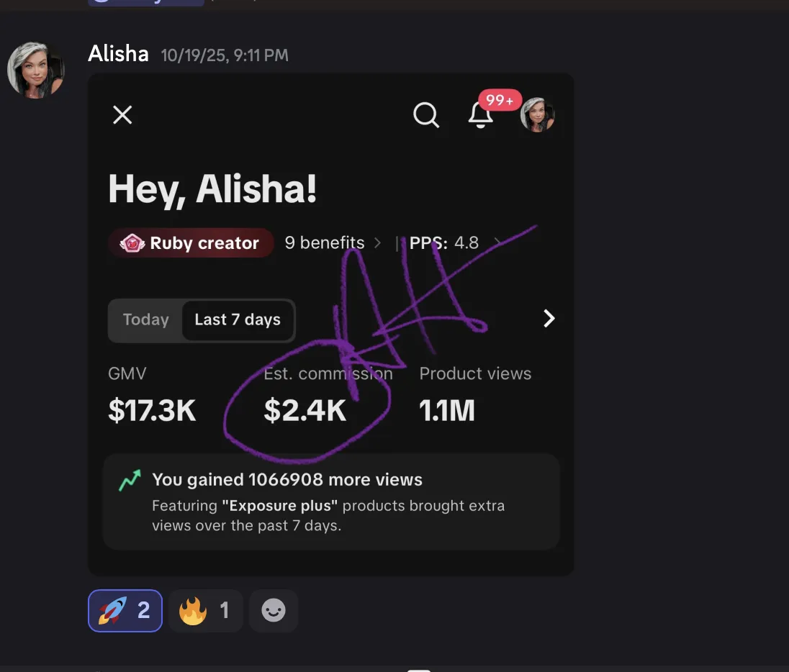The width and height of the screenshot is (789, 672).
Task: Click Alisha's message avatar photo
Action: (x=36, y=70)
